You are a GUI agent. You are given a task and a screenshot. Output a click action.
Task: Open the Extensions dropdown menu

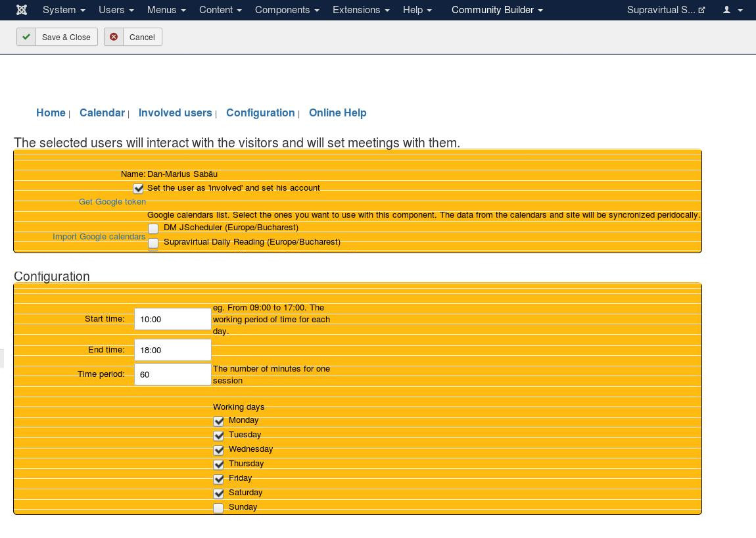pyautogui.click(x=361, y=10)
